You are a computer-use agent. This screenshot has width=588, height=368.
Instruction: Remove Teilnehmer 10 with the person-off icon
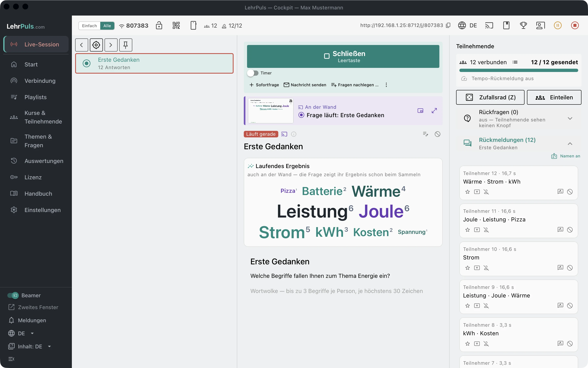tap(486, 268)
